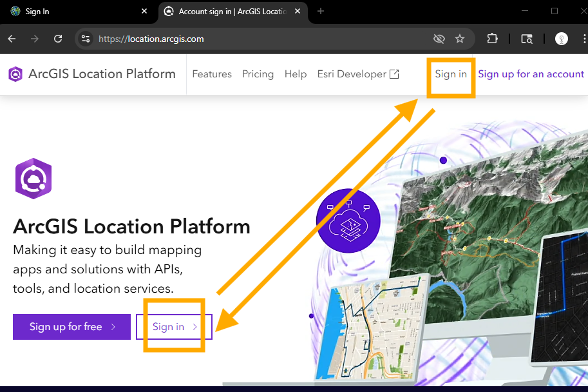Select the 'Account sign in | ArcGIS' tab

pos(233,12)
